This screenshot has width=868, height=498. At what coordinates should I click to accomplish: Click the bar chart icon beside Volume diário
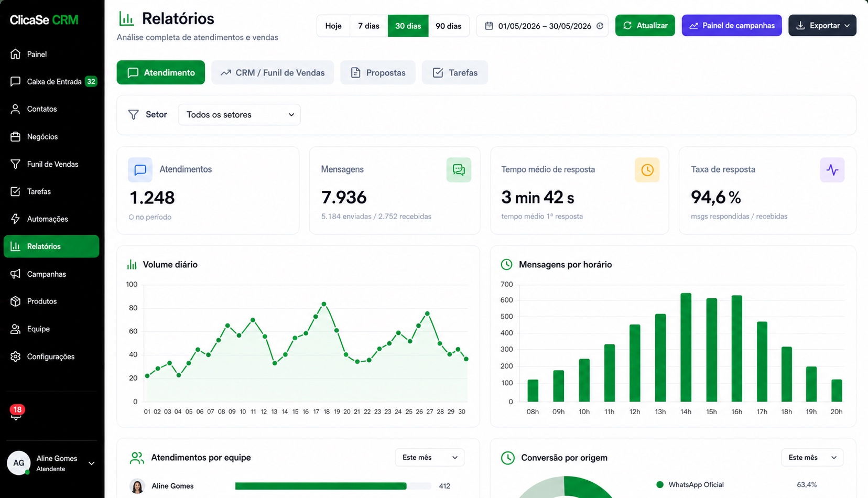132,265
